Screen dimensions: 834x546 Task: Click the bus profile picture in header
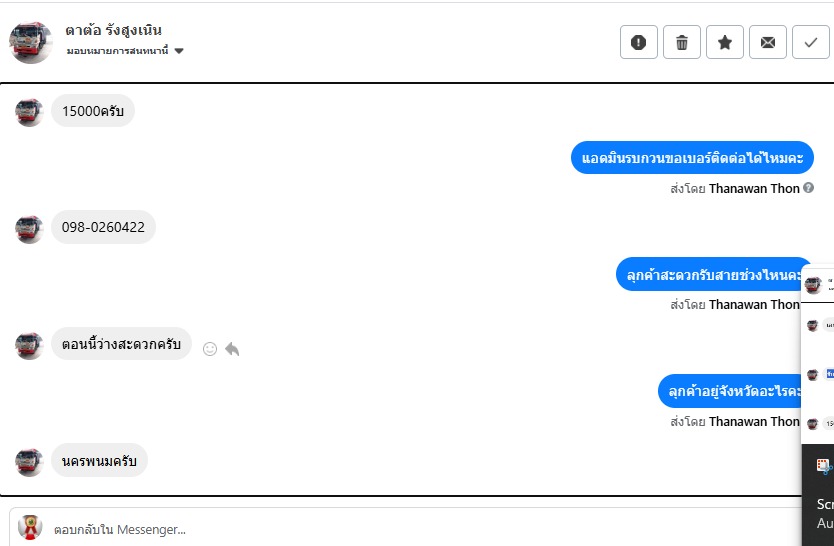31,42
